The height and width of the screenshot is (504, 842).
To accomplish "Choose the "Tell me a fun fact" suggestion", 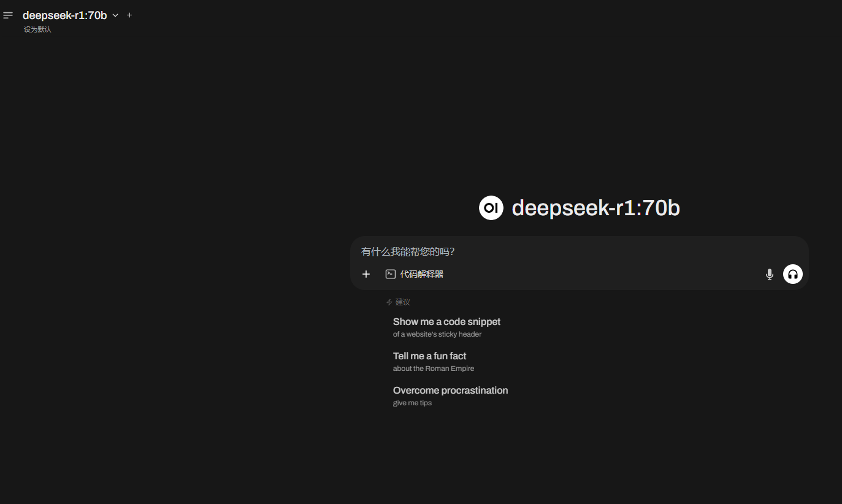I will [434, 362].
